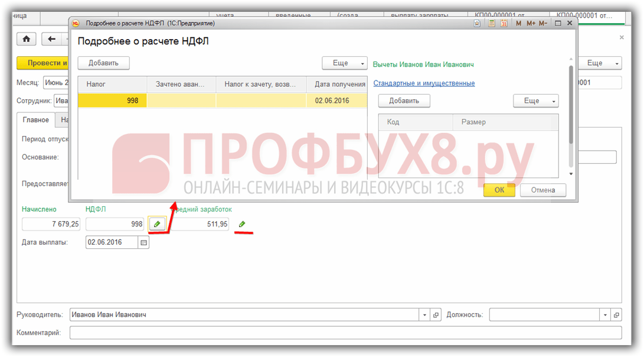Image resolution: width=644 pixels, height=357 pixels.
Task: Select the date cell 02.06.2016 in table
Action: pyautogui.click(x=337, y=100)
